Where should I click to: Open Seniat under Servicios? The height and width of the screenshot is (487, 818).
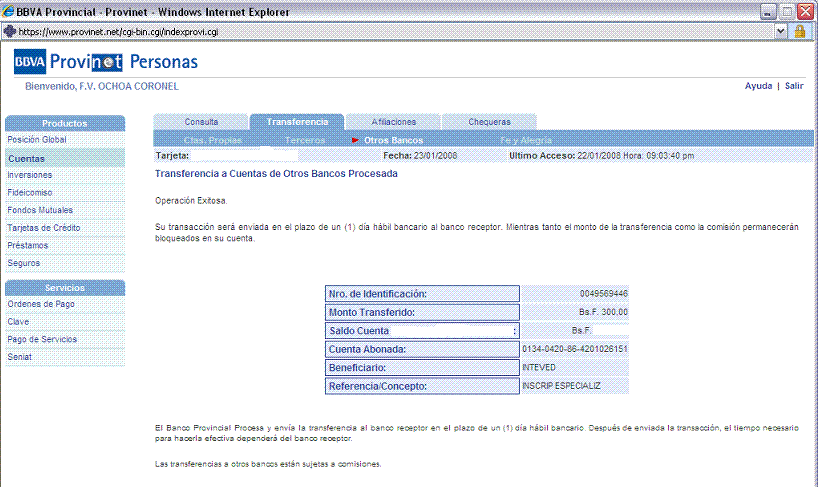tap(19, 357)
